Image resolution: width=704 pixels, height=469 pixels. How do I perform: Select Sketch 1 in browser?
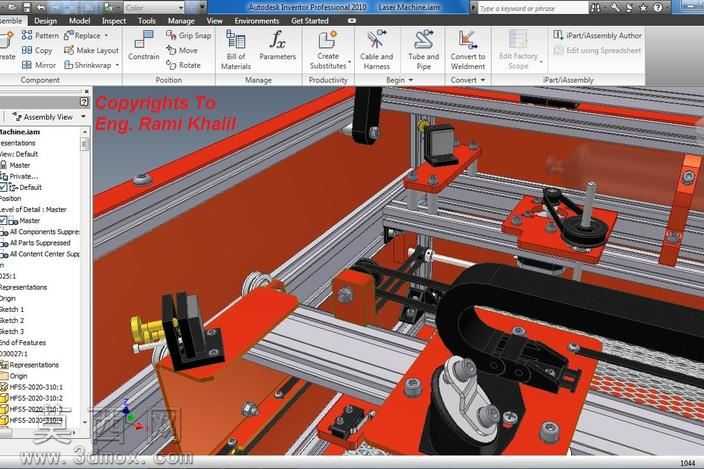click(12, 309)
